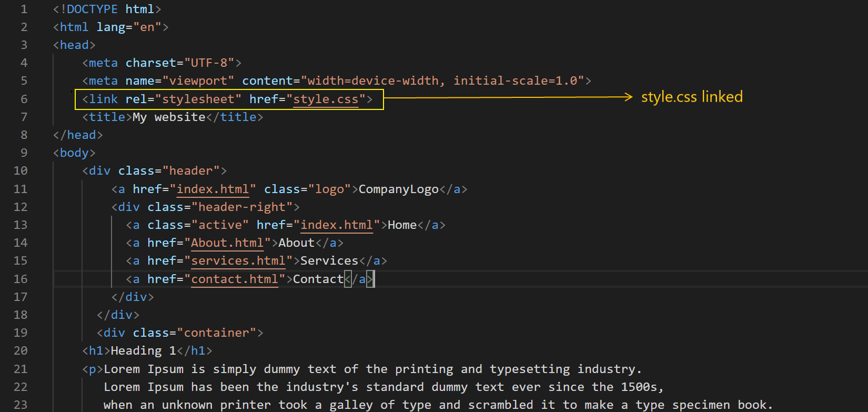Click line number 1 in gutter
The image size is (868, 412).
tap(24, 9)
